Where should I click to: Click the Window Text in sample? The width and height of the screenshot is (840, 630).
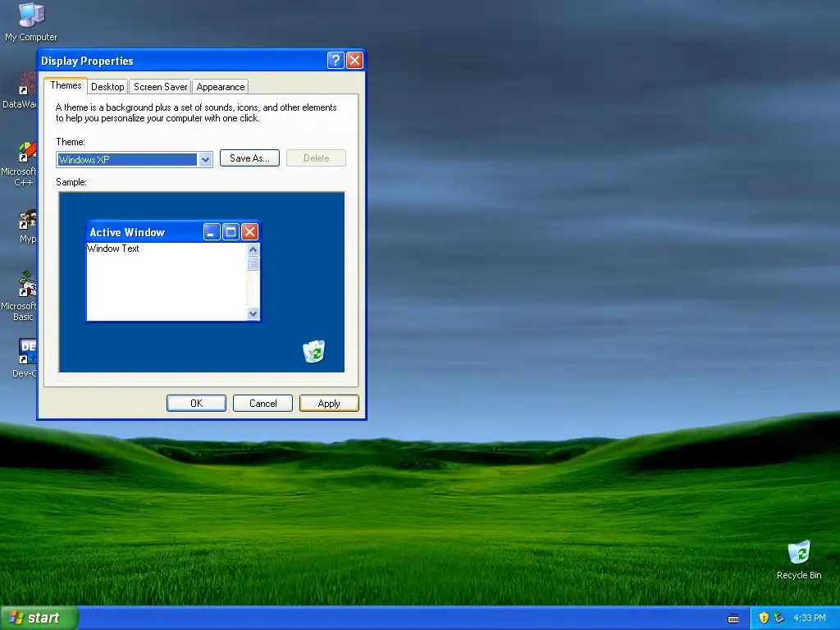coord(113,249)
